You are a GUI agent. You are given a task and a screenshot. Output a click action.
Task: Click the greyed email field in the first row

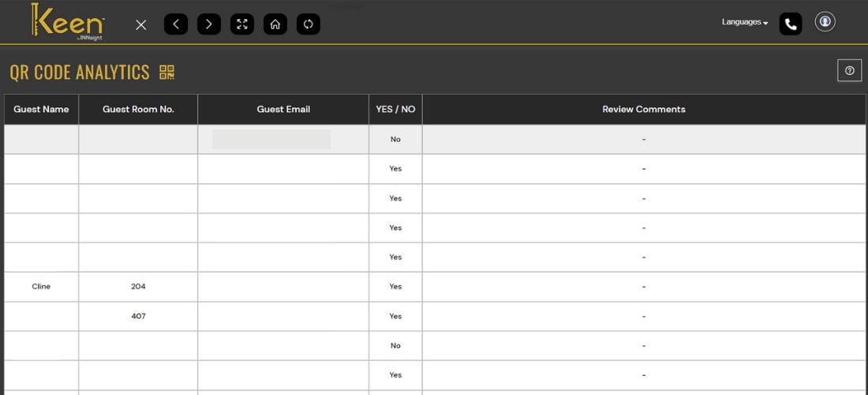271,140
